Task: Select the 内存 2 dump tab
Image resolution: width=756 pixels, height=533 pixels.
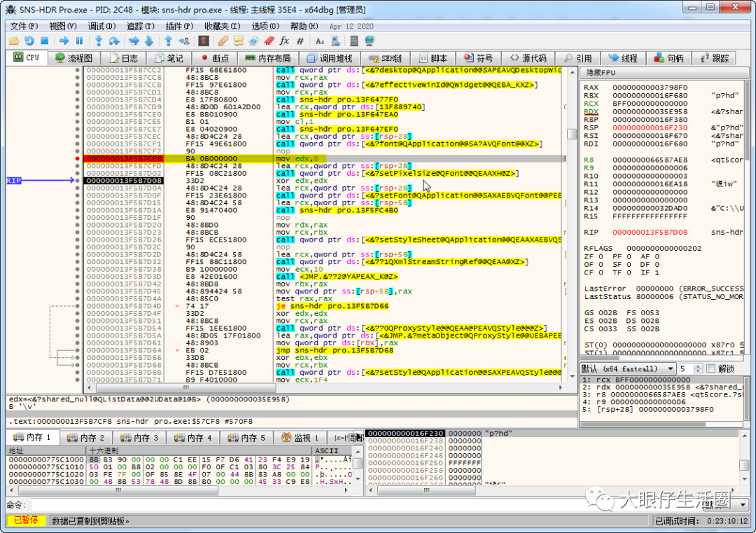Action: coord(86,438)
